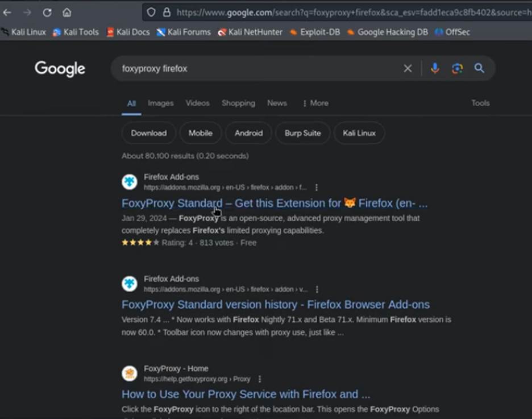The image size is (532, 419).
Task: Apply the Mobile filter chip
Action: 201,133
